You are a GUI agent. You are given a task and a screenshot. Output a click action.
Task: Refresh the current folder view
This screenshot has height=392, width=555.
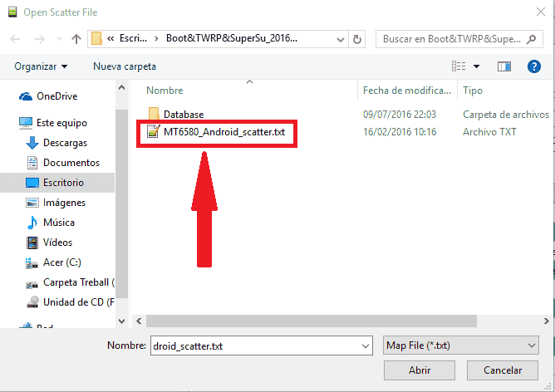(x=357, y=39)
